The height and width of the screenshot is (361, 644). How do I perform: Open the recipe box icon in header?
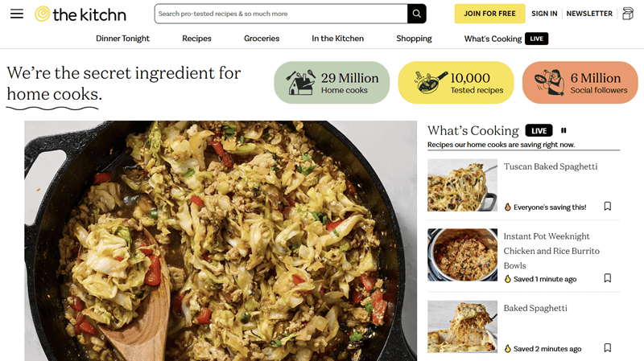pos(628,14)
